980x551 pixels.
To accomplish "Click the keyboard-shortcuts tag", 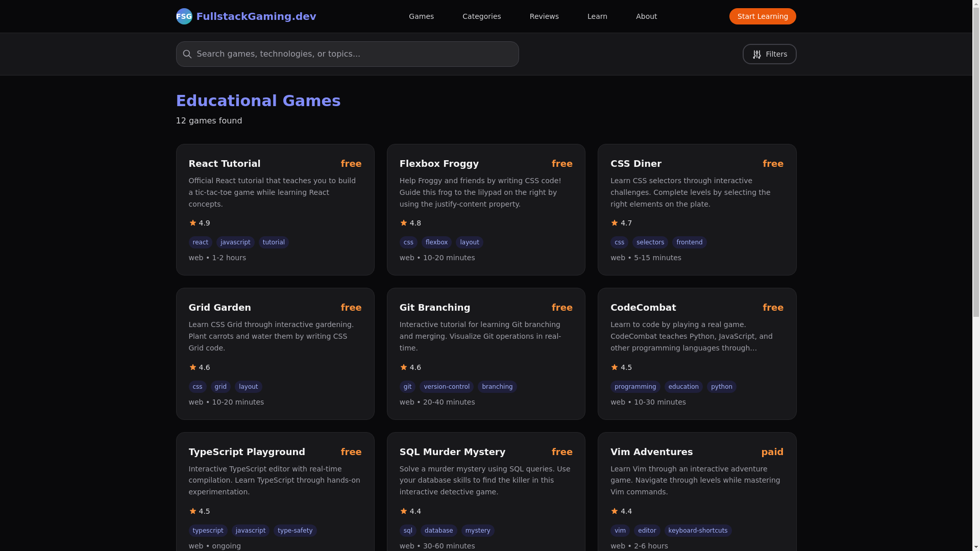I will coord(698,531).
